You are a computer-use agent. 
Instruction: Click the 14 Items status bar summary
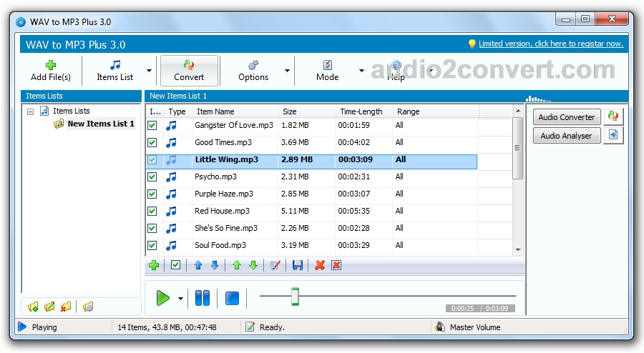tap(167, 327)
